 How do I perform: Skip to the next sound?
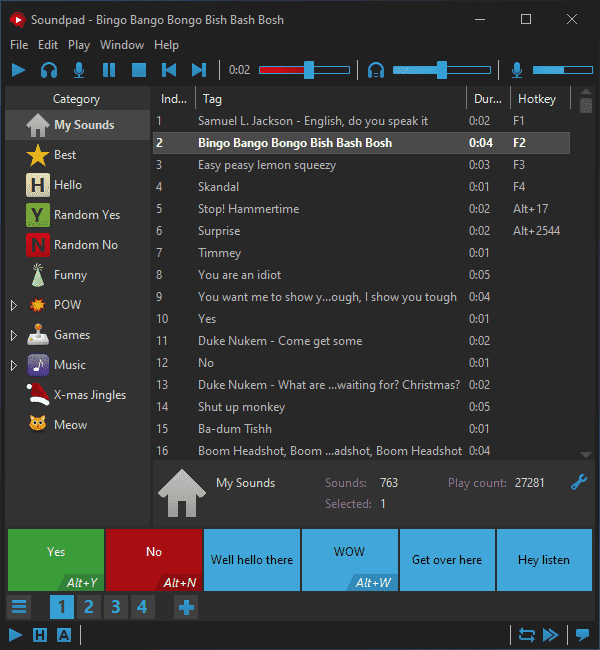pos(199,70)
